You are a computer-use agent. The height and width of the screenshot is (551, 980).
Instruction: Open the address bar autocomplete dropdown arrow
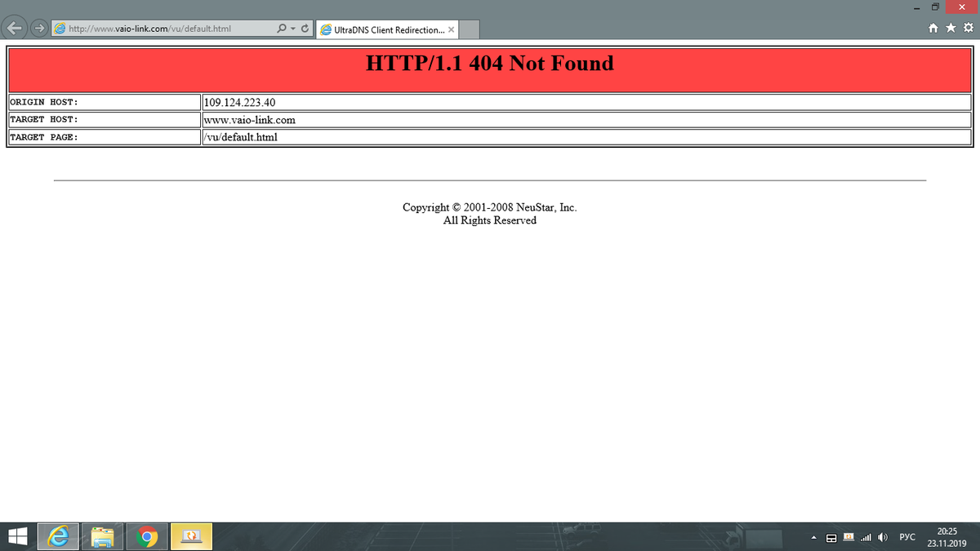(x=292, y=29)
